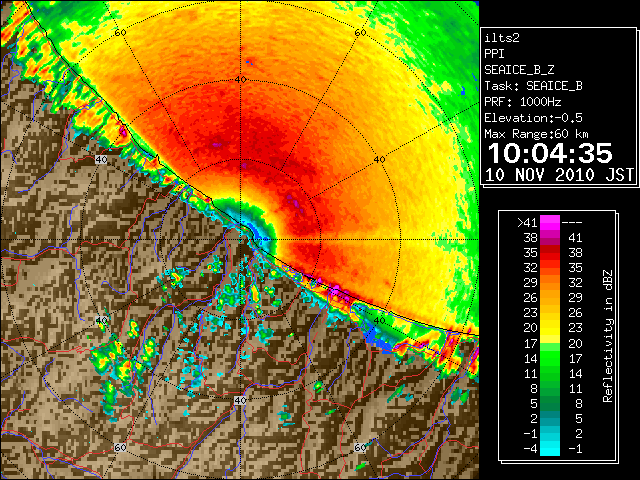This screenshot has height=480, width=640.
Task: Click the 'Max Range:60 km' text
Action: point(536,134)
